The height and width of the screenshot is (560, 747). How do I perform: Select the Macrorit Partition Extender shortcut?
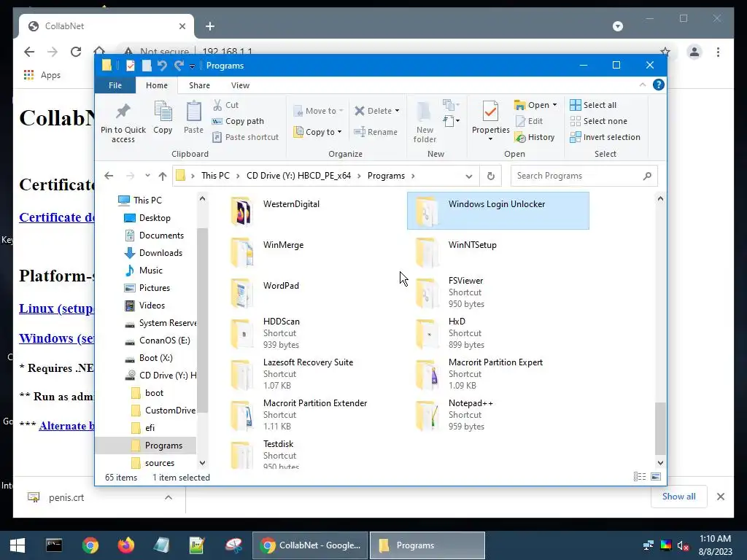pos(314,415)
